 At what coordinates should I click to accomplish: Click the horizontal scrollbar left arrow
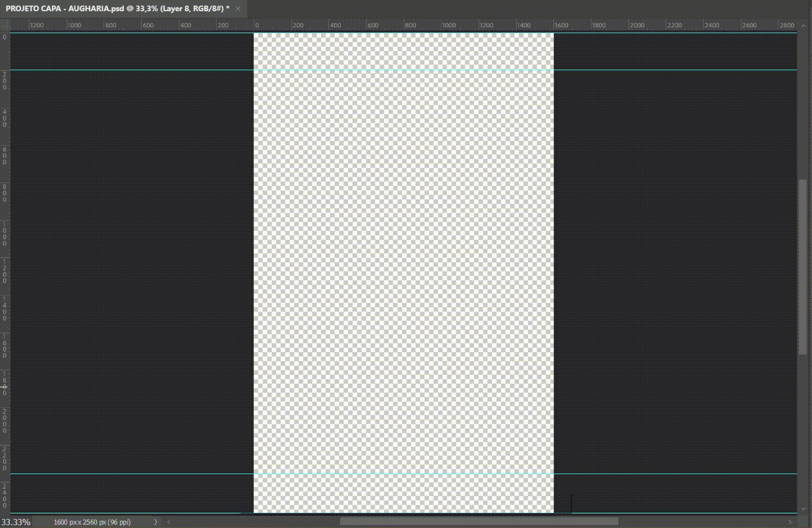pyautogui.click(x=169, y=522)
